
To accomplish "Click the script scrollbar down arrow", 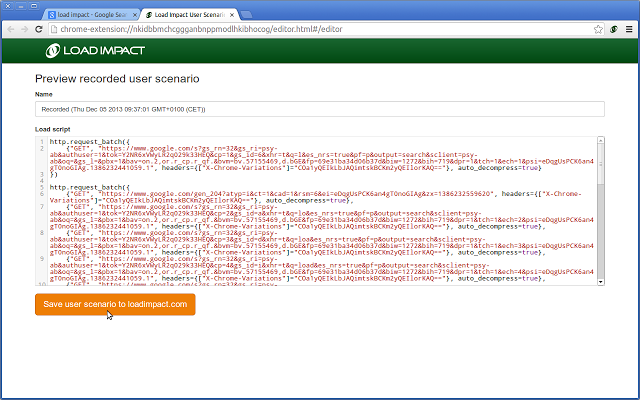I will (600, 282).
